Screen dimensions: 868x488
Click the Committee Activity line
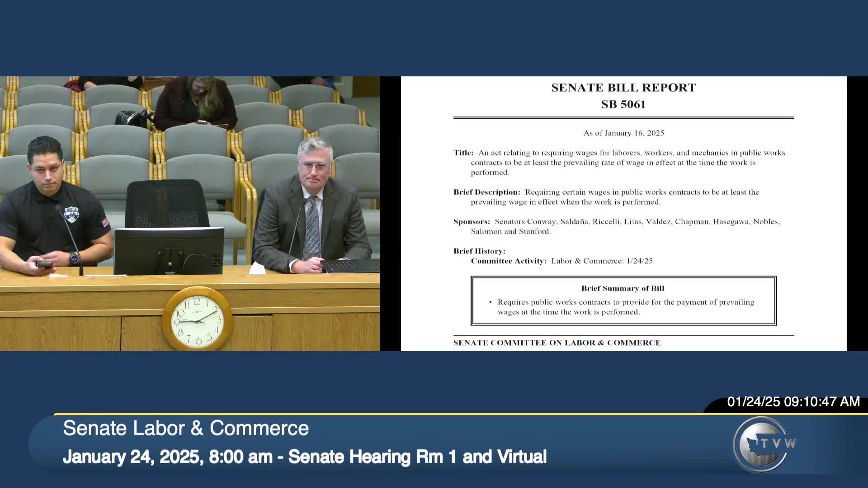tap(562, 261)
